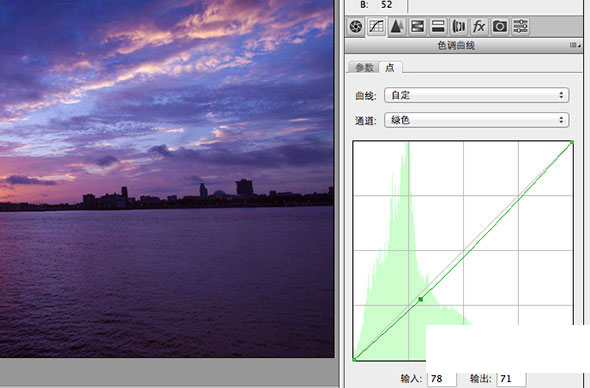Open the 通道 dropdown showing 绿色
The height and width of the screenshot is (388, 590).
click(476, 120)
